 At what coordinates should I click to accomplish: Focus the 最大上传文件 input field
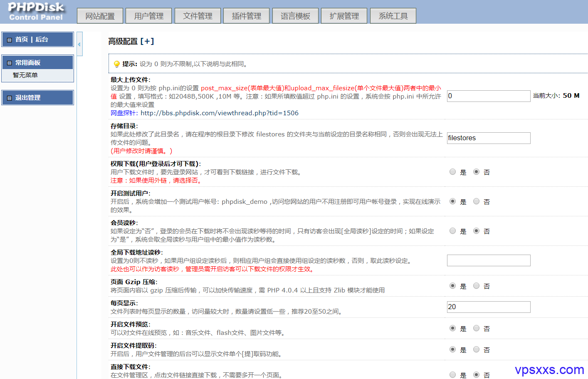(x=489, y=96)
